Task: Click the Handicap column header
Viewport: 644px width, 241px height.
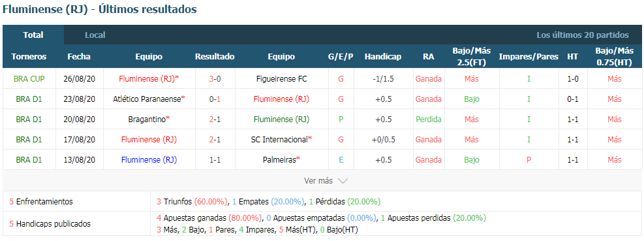Action: point(383,56)
